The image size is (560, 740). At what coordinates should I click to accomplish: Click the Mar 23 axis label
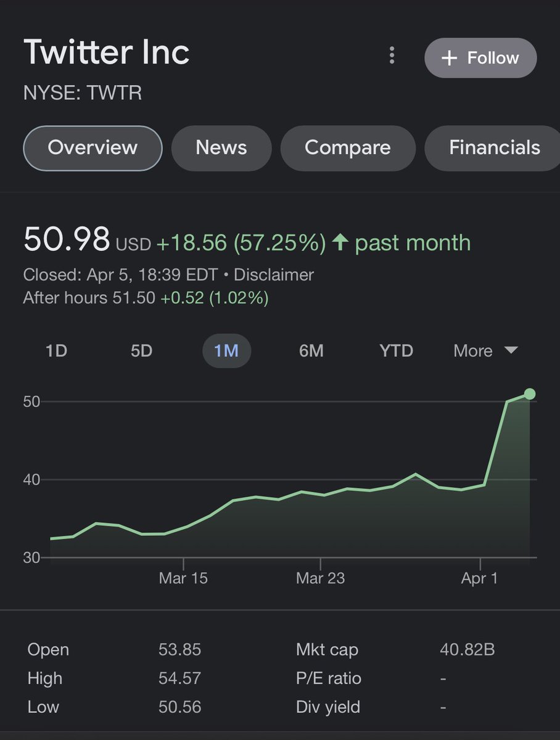pyautogui.click(x=320, y=578)
